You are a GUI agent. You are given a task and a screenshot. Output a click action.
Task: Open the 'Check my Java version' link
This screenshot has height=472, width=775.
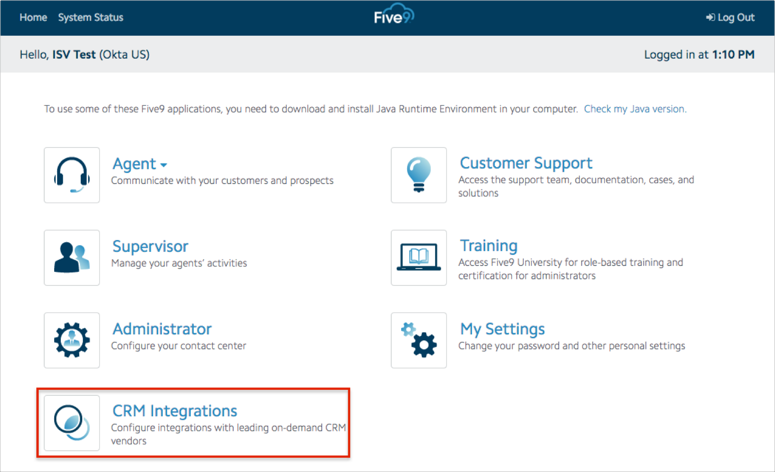coord(634,108)
